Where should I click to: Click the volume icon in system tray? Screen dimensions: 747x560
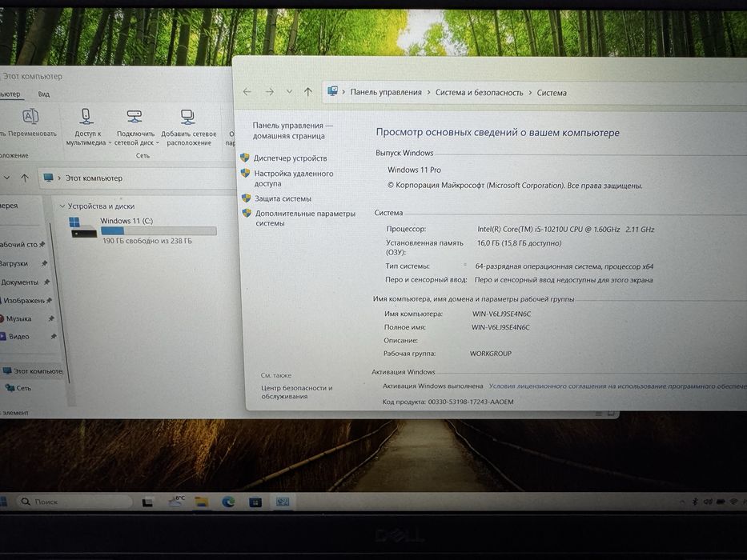click(708, 502)
